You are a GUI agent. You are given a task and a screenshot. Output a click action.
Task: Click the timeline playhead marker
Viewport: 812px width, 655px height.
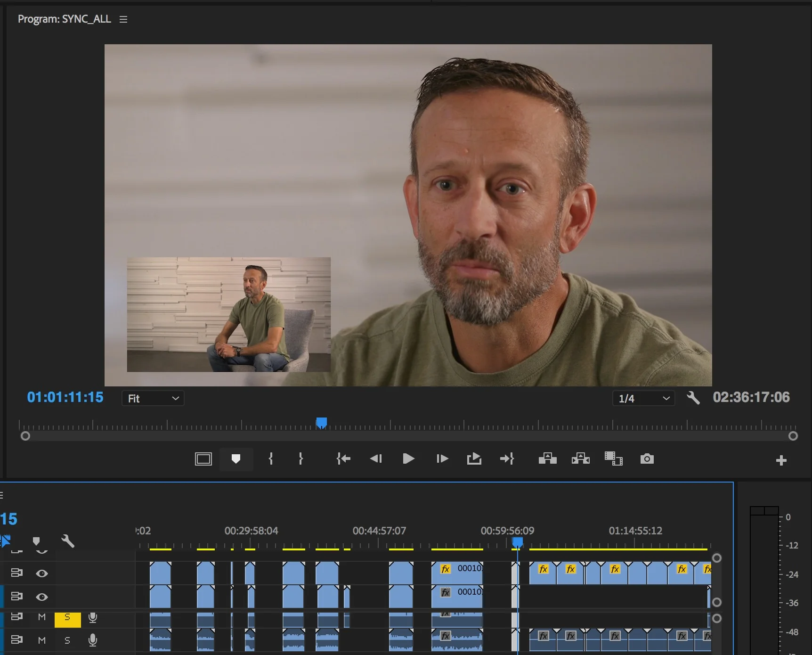point(517,542)
